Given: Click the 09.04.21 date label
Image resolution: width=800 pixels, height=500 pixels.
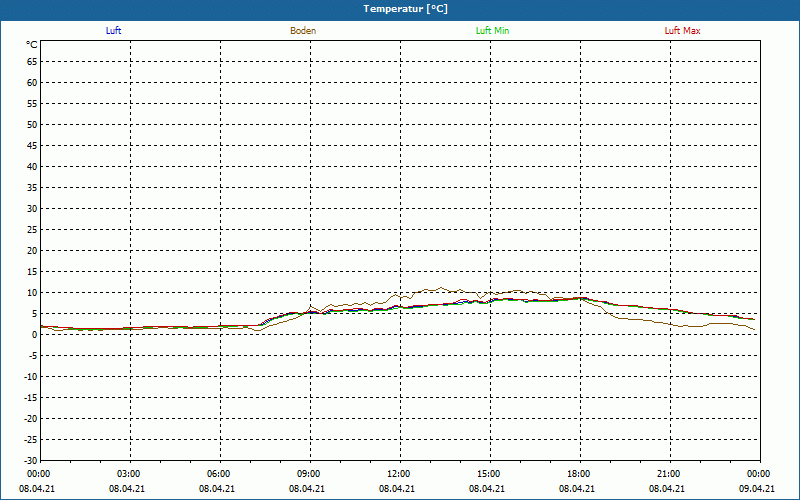Looking at the screenshot, I should [757, 489].
